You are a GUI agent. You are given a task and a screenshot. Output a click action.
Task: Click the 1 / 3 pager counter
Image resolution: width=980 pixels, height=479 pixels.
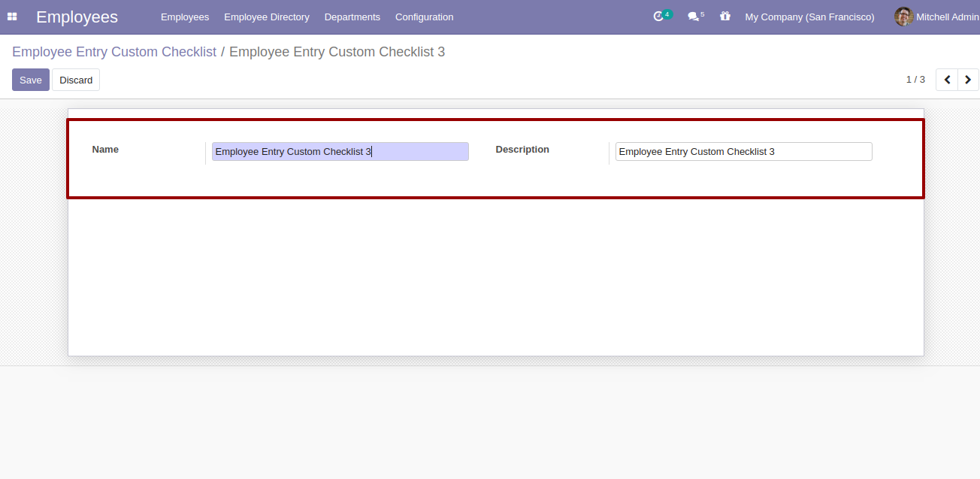click(x=915, y=80)
